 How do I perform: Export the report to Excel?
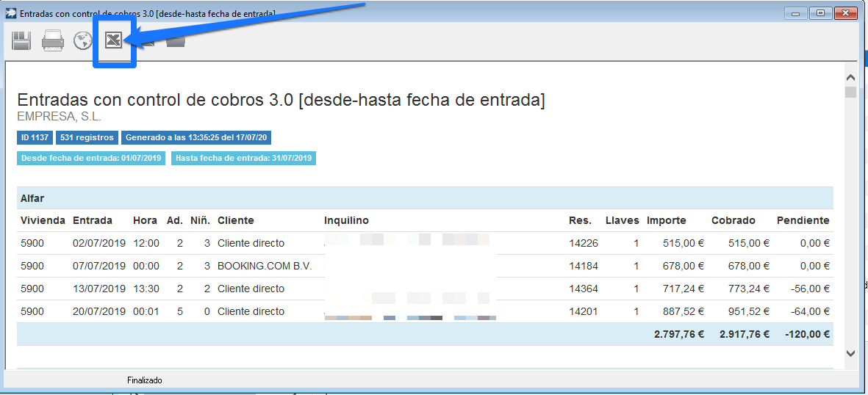click(114, 40)
